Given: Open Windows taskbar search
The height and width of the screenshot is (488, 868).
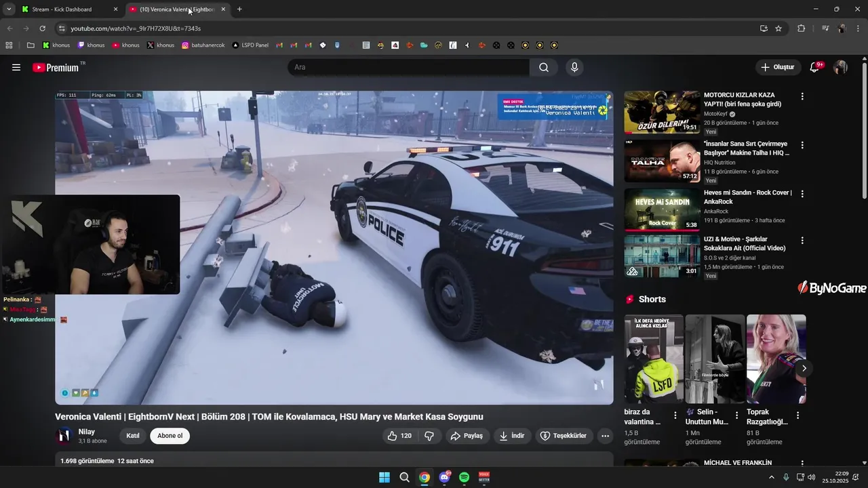Looking at the screenshot, I should pos(404,477).
